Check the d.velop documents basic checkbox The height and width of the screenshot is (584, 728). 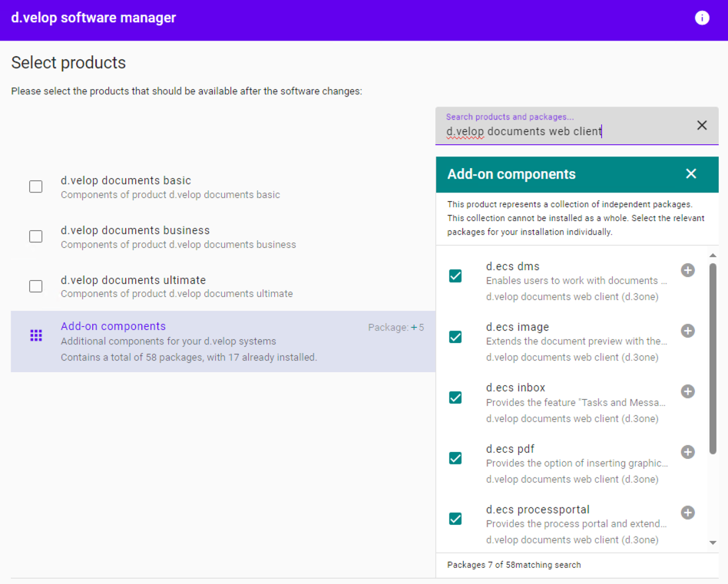click(36, 186)
